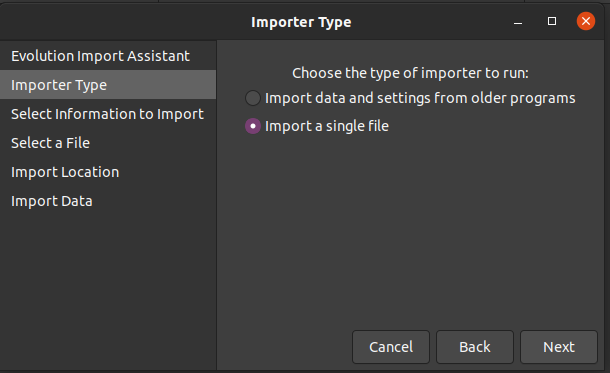Go to 'Import Data' sidebar step
Screen dimensions: 610x373
coord(108,201)
